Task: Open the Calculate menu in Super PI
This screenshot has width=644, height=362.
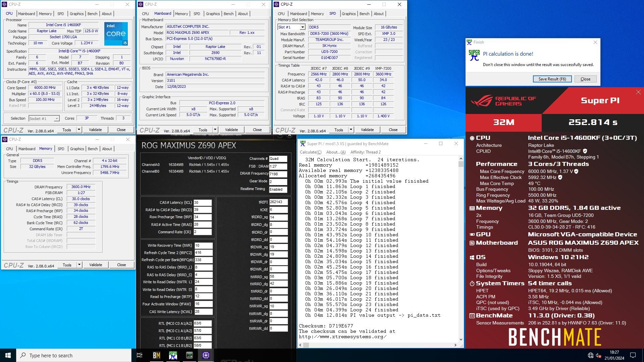Action: tap(310, 152)
